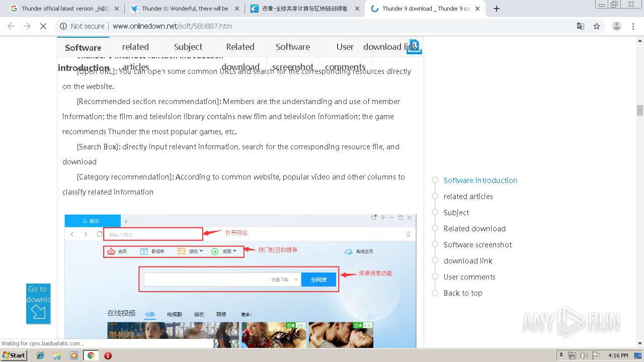Screen dimensions: 644x362
Task: Stop loading the current page
Action: pyautogui.click(x=43, y=26)
